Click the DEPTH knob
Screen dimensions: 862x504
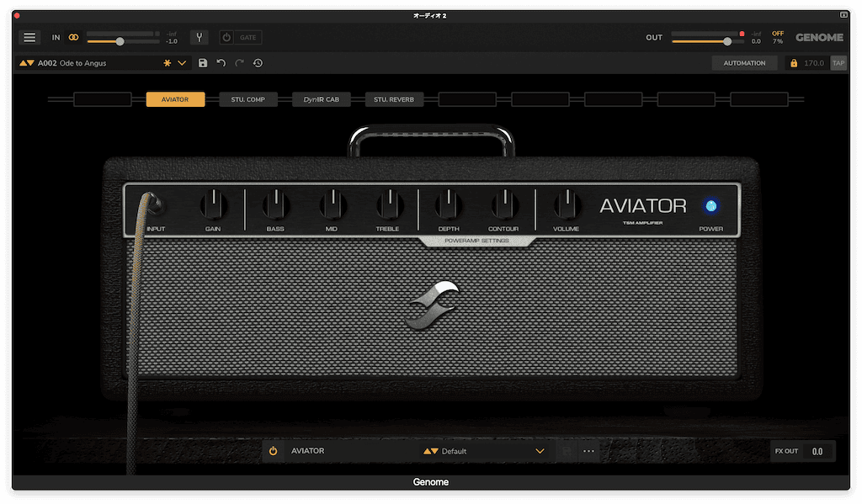coord(448,204)
